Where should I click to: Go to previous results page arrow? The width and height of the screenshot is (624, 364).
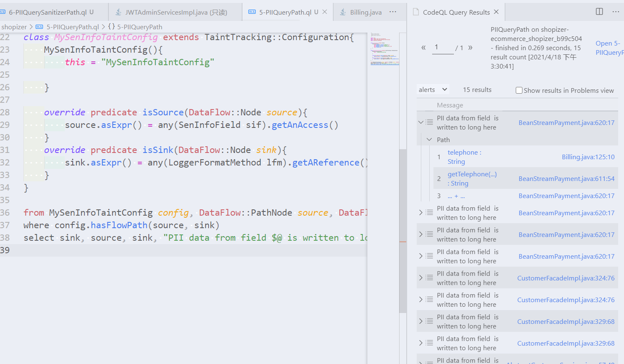[423, 47]
